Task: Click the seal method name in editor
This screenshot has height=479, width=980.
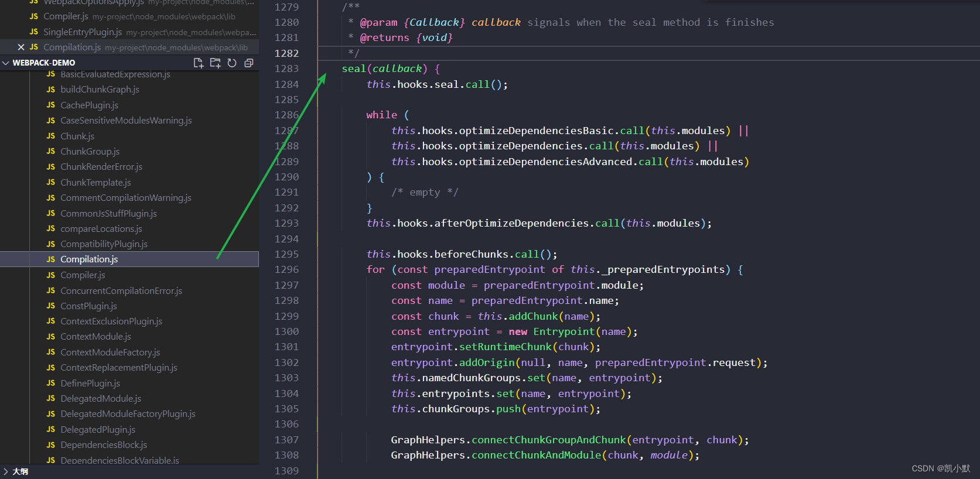Action: tap(354, 69)
